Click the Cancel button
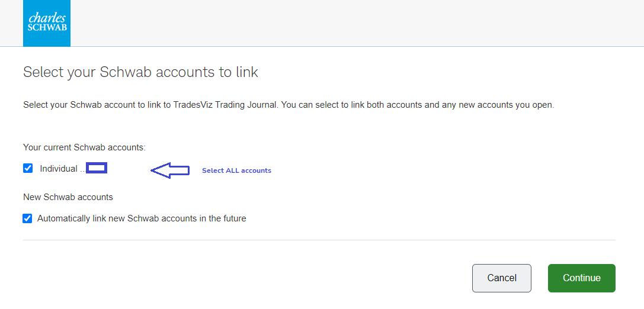This screenshot has height=309, width=644. (x=501, y=278)
